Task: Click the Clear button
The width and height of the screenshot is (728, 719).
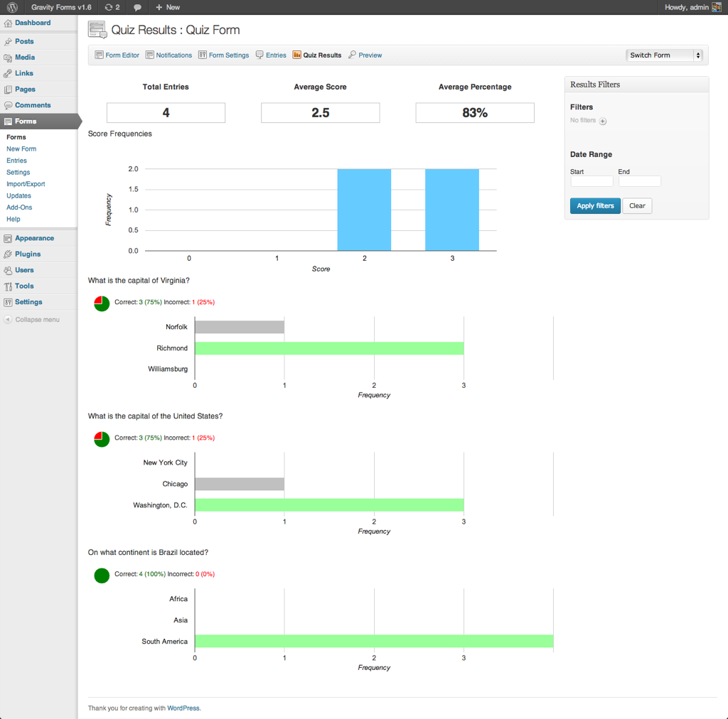Action: [x=637, y=206]
